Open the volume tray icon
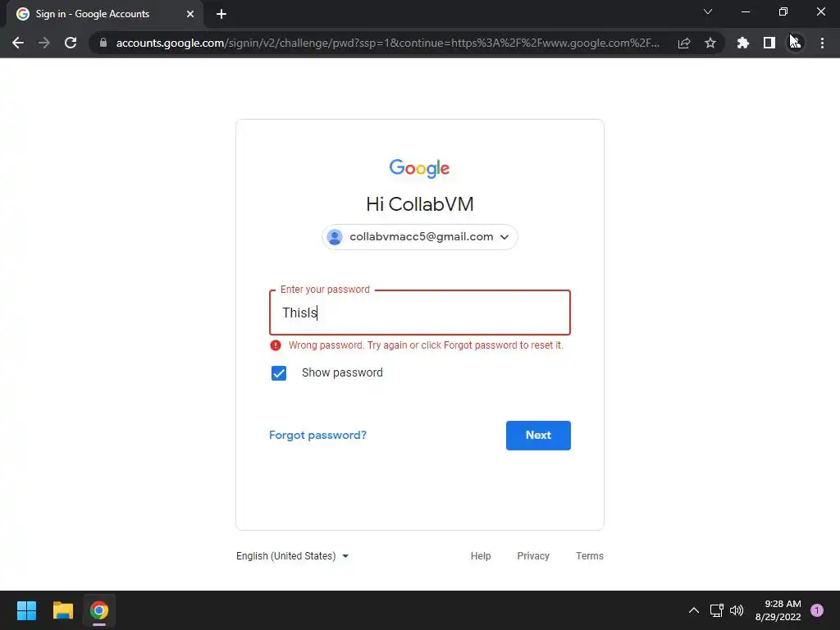The height and width of the screenshot is (630, 840). [x=737, y=610]
